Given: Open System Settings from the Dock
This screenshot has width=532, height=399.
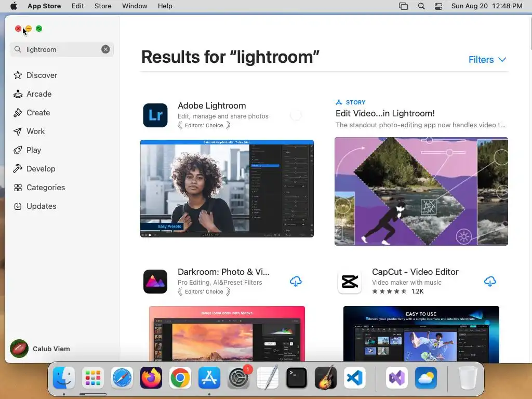Looking at the screenshot, I should tap(238, 378).
